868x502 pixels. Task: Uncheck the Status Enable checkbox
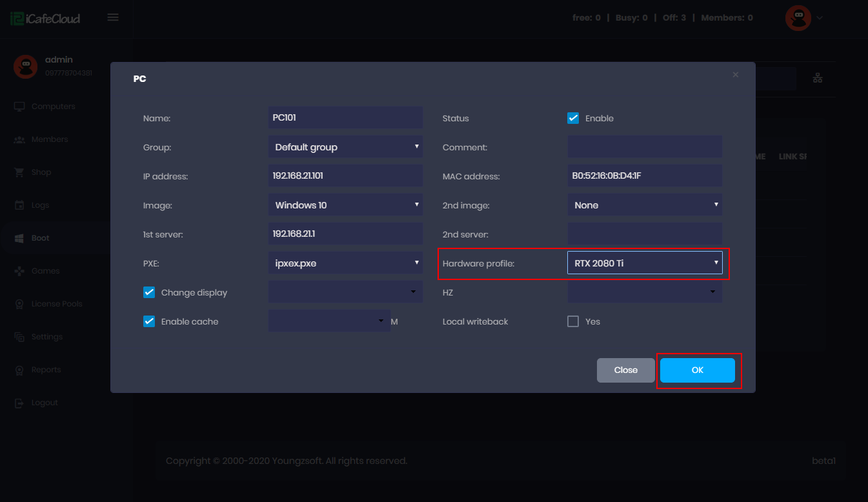572,118
